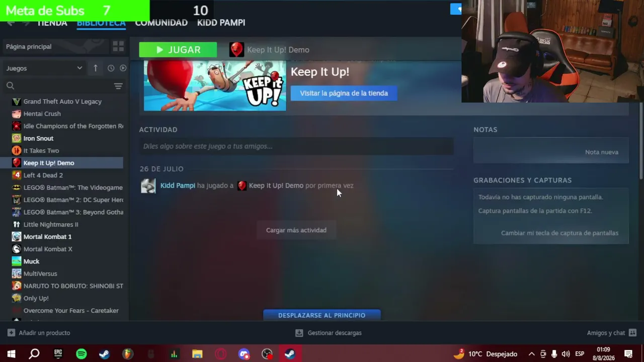Launch FL Studio from the taskbar

[128, 354]
